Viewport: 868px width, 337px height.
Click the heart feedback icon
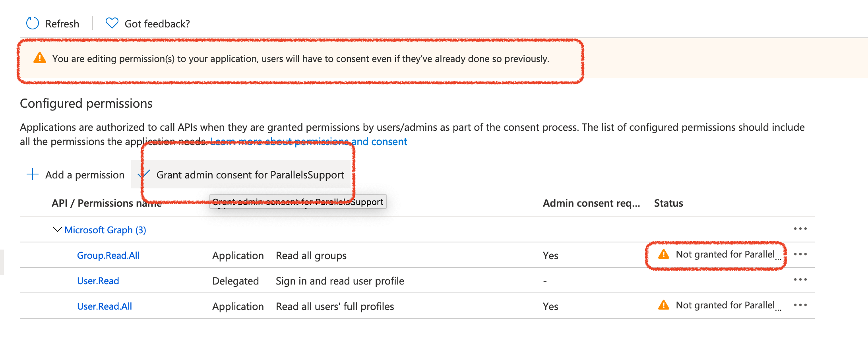point(112,23)
